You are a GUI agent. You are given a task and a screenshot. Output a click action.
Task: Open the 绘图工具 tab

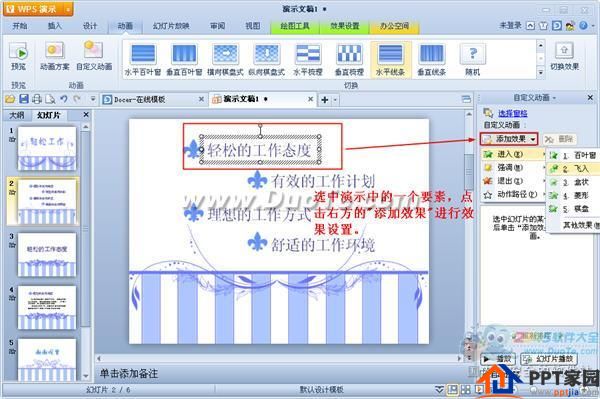(295, 26)
